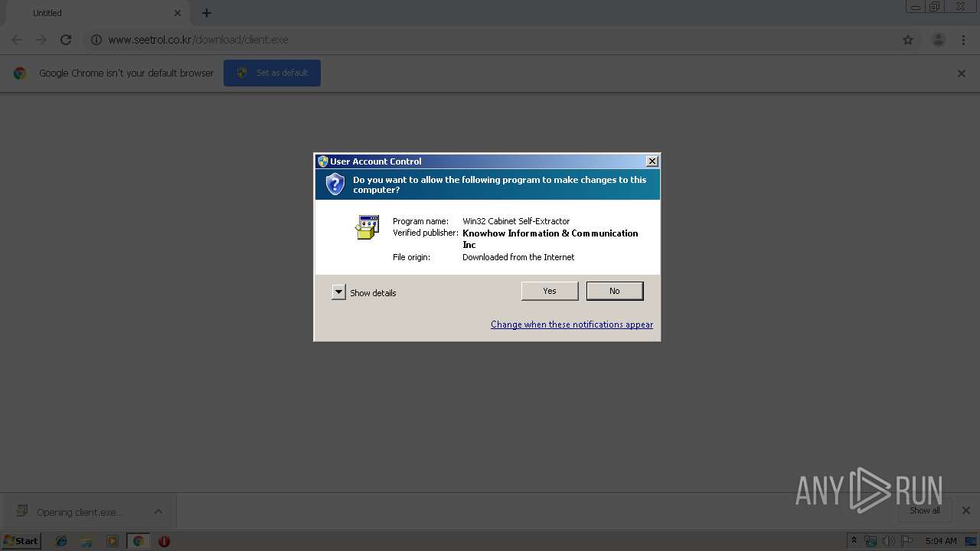Screen dimensions: 980x551
Task: Click 'Show all' downloads button
Action: (x=925, y=510)
